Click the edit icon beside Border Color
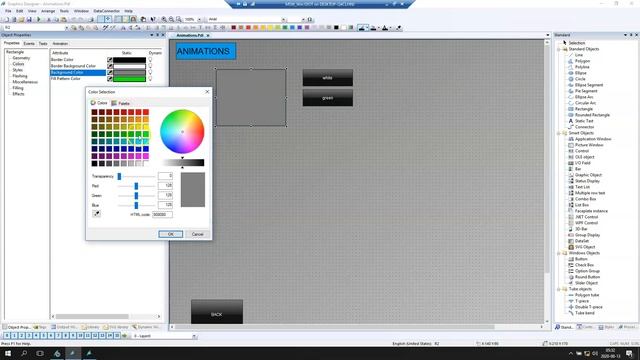The height and width of the screenshot is (360, 640). [x=110, y=60]
